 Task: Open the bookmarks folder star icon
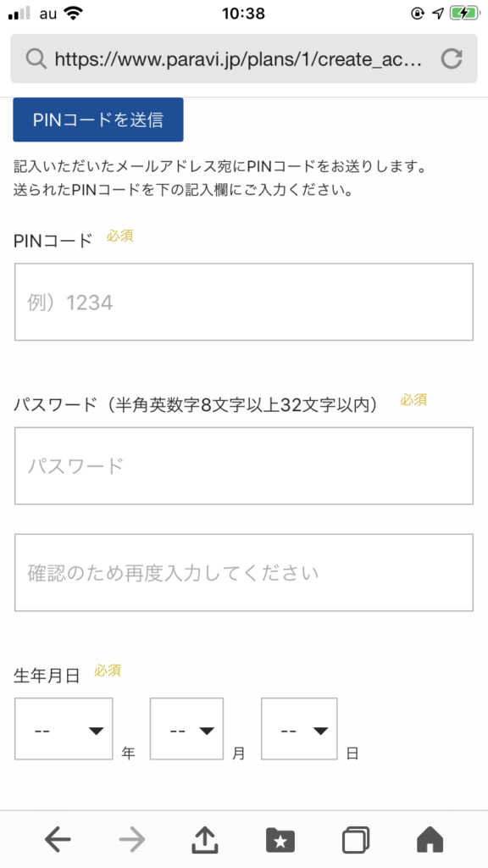click(x=280, y=840)
